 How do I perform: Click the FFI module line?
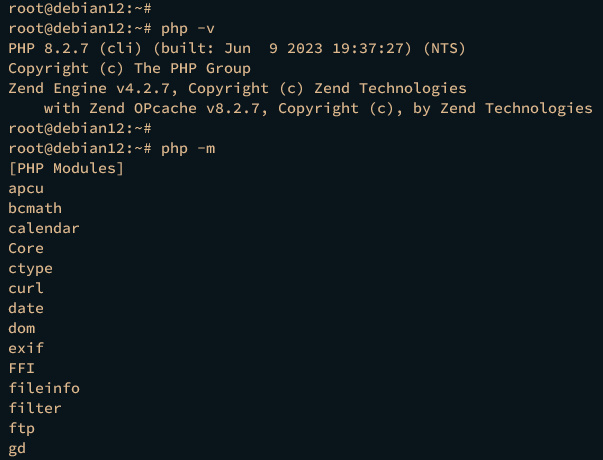(x=22, y=368)
